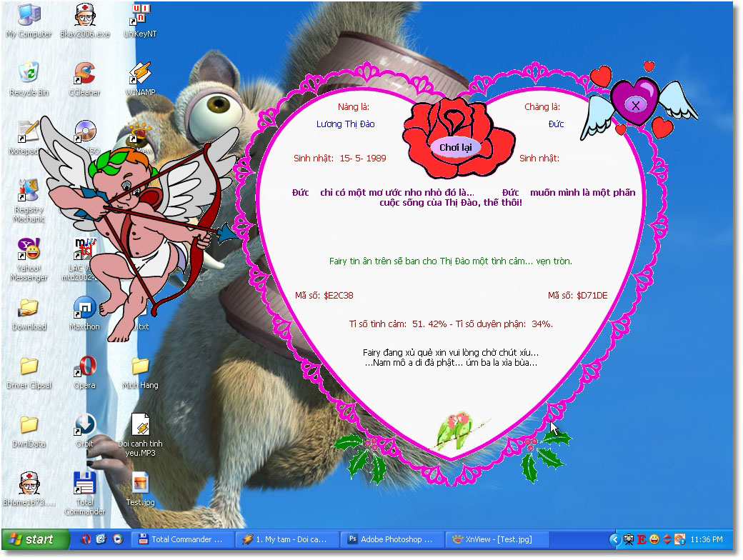Switch to the "1. My tam - Doi ca..." taskbar item
This screenshot has width=743, height=560.
287,539
